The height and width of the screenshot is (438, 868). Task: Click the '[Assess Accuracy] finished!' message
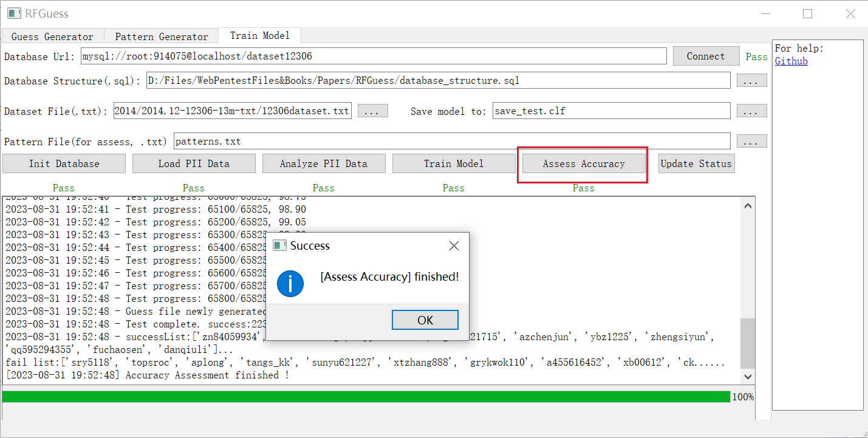tap(390, 277)
